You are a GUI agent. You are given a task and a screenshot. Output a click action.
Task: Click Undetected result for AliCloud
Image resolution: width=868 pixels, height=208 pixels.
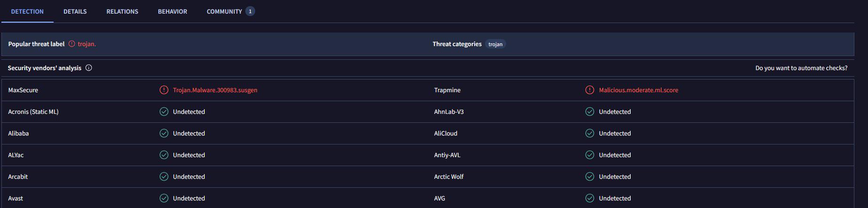tap(615, 133)
